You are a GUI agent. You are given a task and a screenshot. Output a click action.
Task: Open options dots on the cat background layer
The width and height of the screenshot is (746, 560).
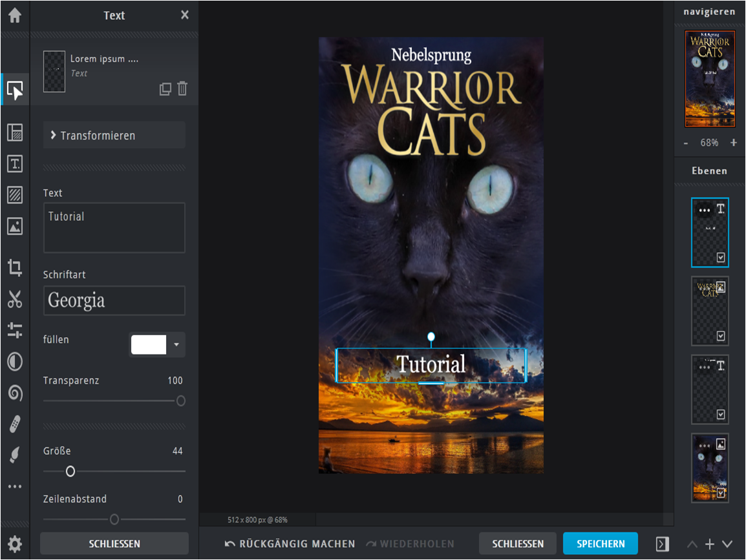click(705, 446)
